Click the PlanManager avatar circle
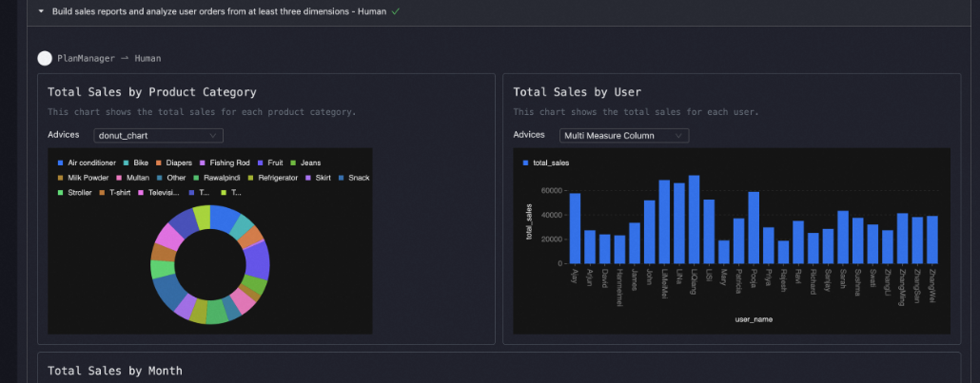Screen dimensions: 980x383 point(45,58)
